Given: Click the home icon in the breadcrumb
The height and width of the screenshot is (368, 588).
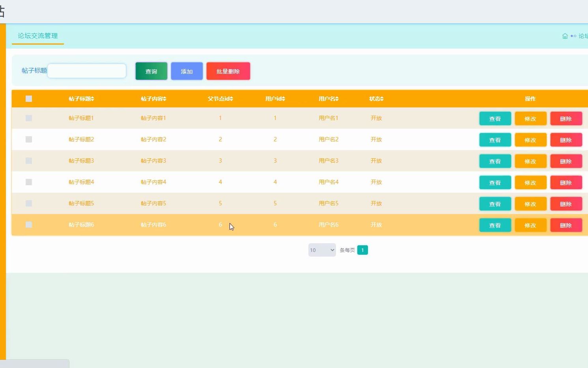Looking at the screenshot, I should [x=565, y=36].
